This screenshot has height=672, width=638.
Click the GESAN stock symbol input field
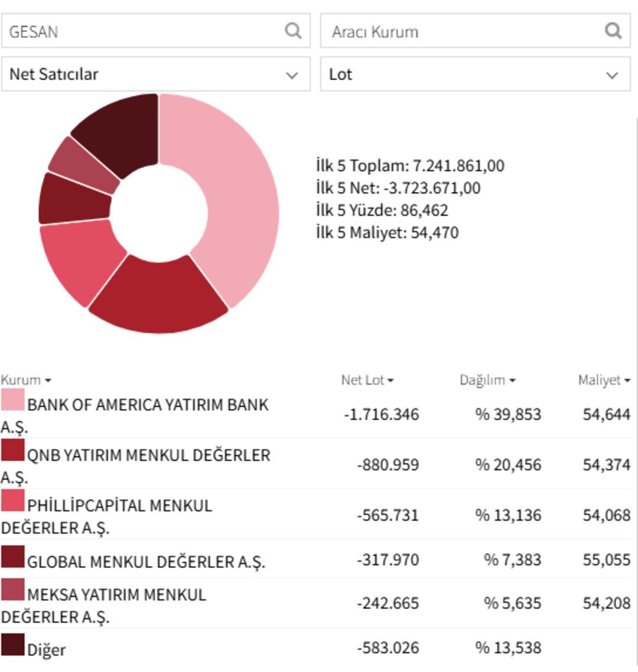pos(142,31)
